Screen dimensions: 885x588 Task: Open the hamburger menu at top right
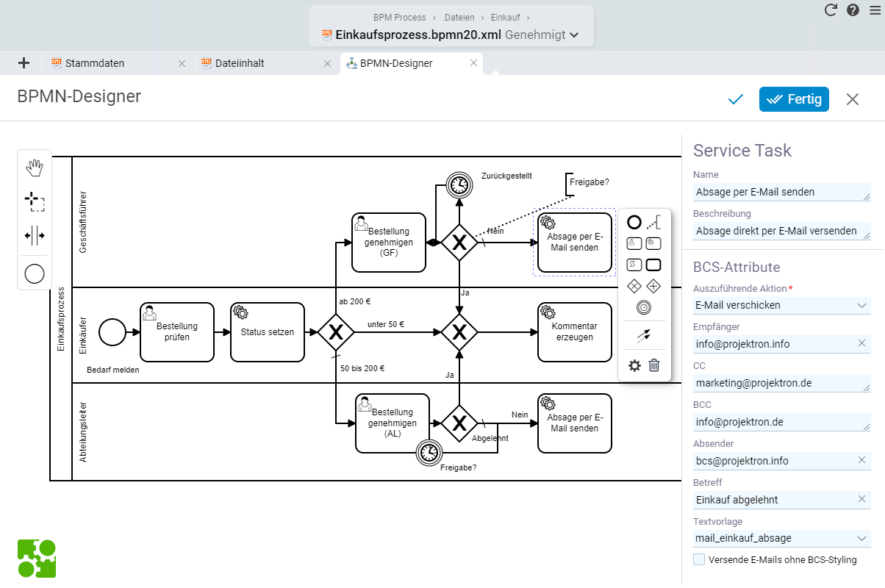tap(875, 10)
